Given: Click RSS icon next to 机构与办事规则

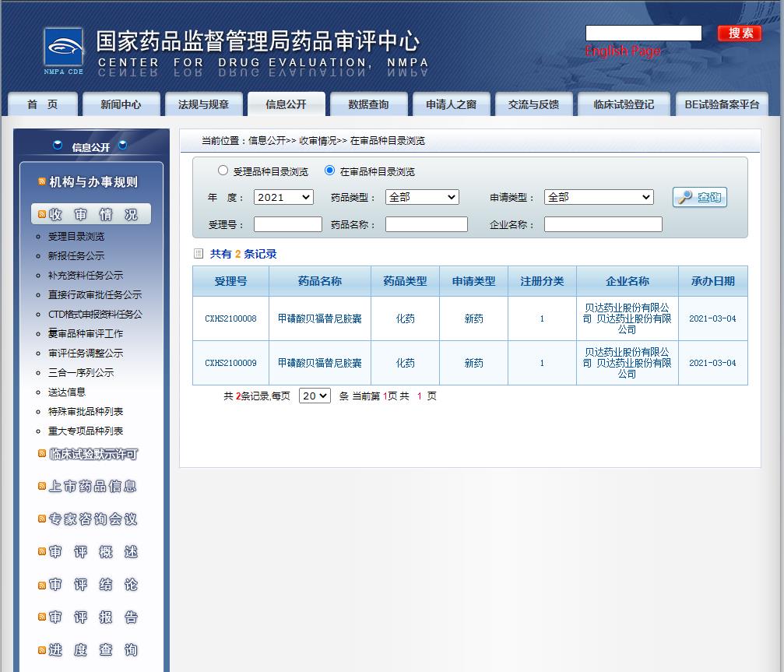Looking at the screenshot, I should click(42, 181).
